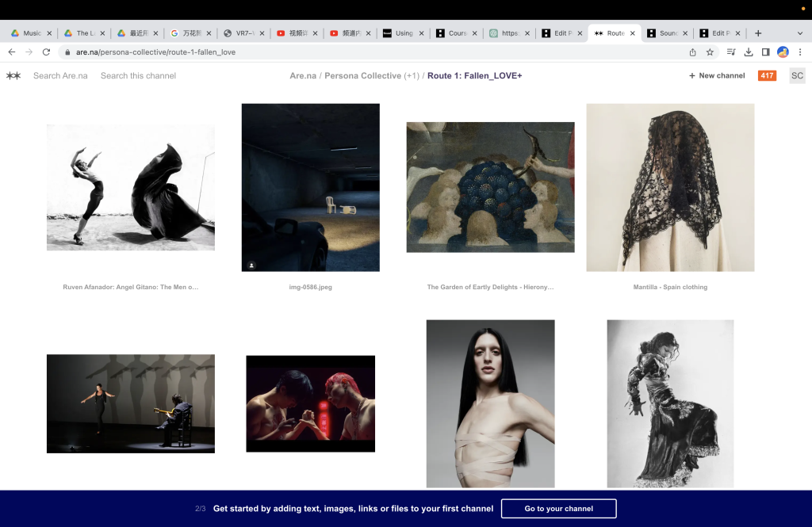This screenshot has height=527, width=812.
Task: Click the Search this channel field
Action: tap(138, 75)
